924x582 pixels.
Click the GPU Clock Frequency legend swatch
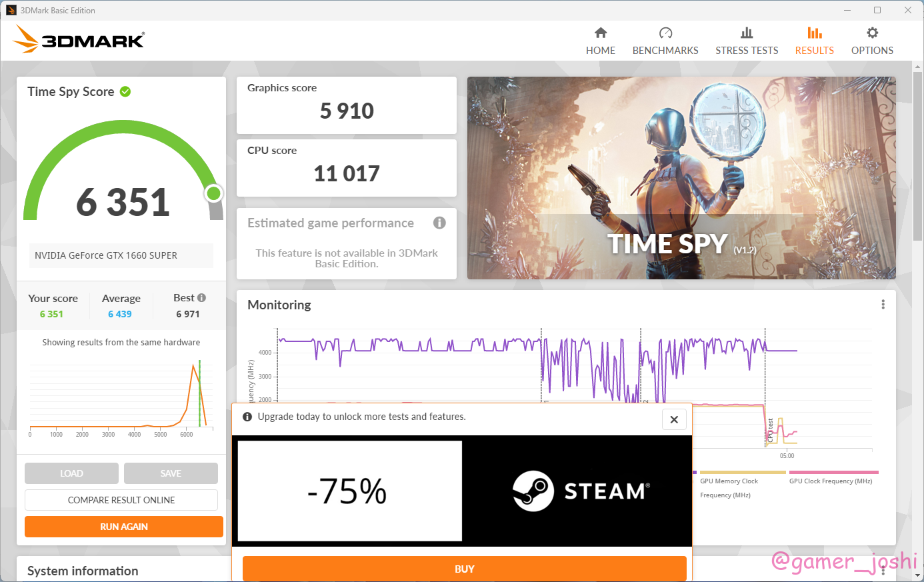[833, 472]
